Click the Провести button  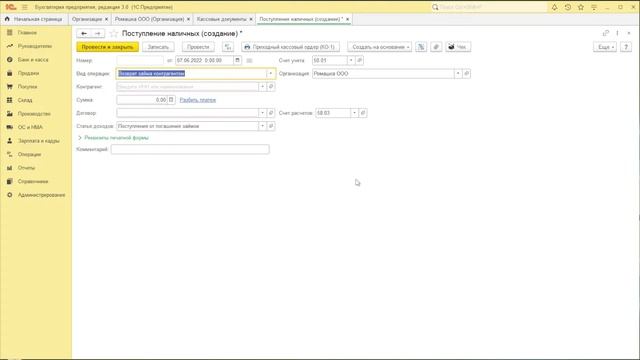click(198, 47)
